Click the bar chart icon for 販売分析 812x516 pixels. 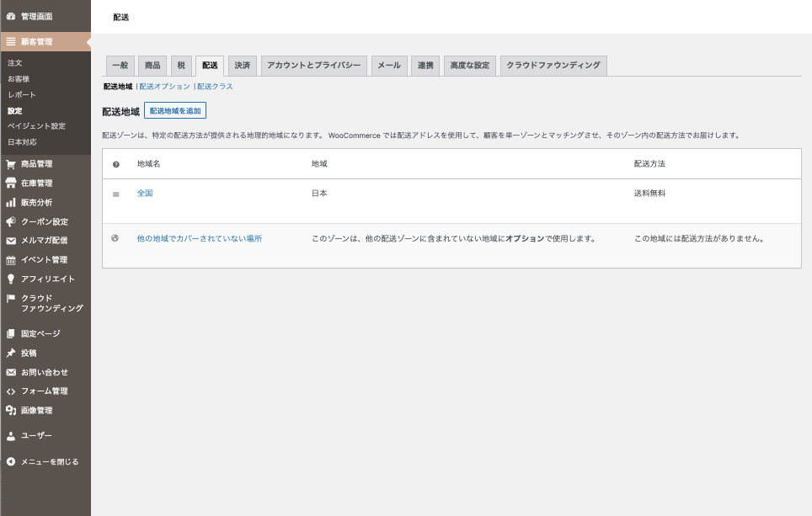point(11,203)
